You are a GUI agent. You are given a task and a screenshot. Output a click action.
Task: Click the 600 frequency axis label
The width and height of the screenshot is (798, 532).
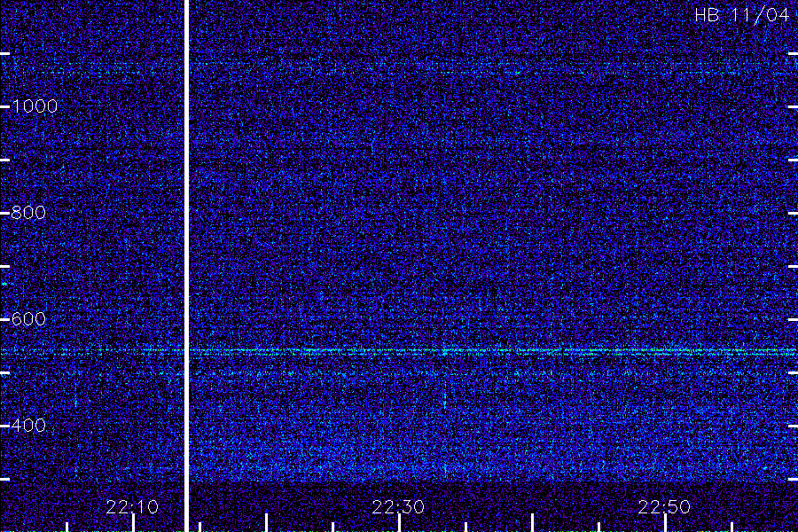(x=28, y=318)
